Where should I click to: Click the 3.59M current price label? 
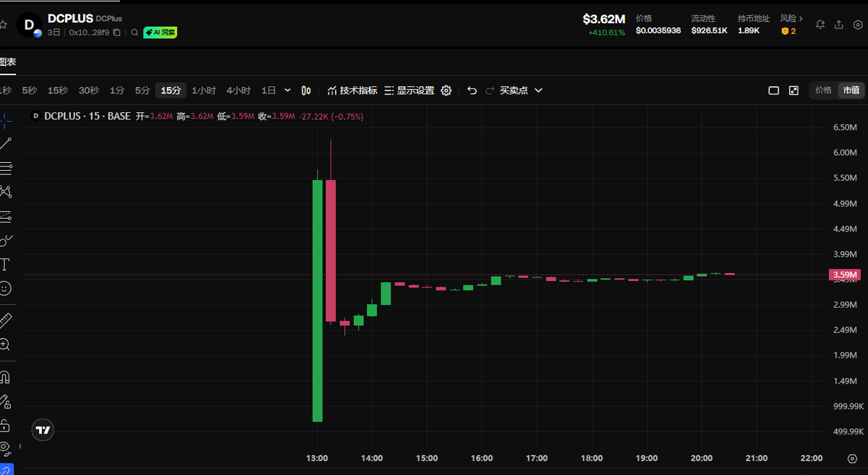click(x=846, y=275)
